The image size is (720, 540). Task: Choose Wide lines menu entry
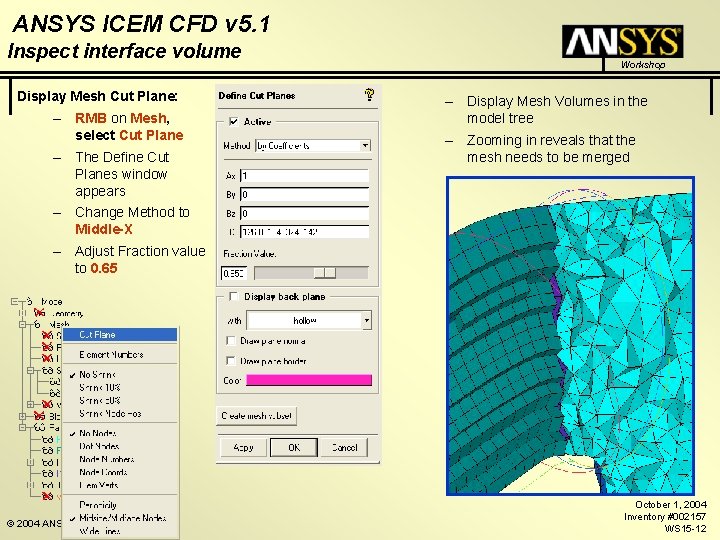[120, 531]
